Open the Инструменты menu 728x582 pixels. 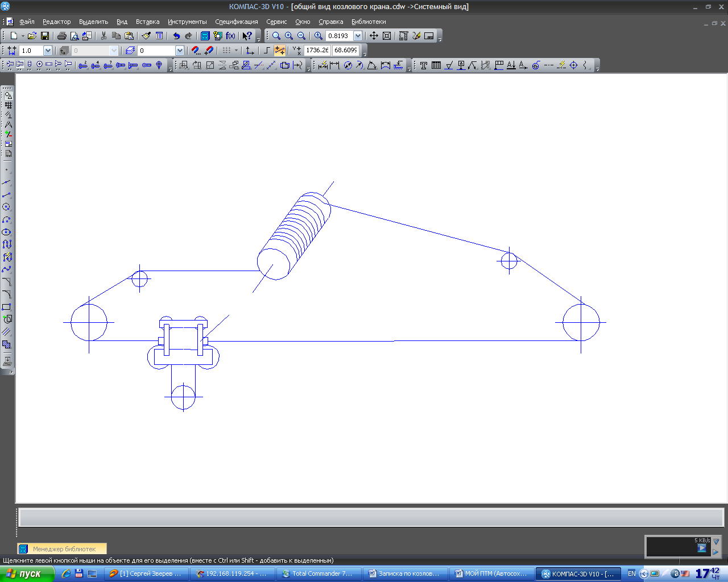[x=187, y=22]
